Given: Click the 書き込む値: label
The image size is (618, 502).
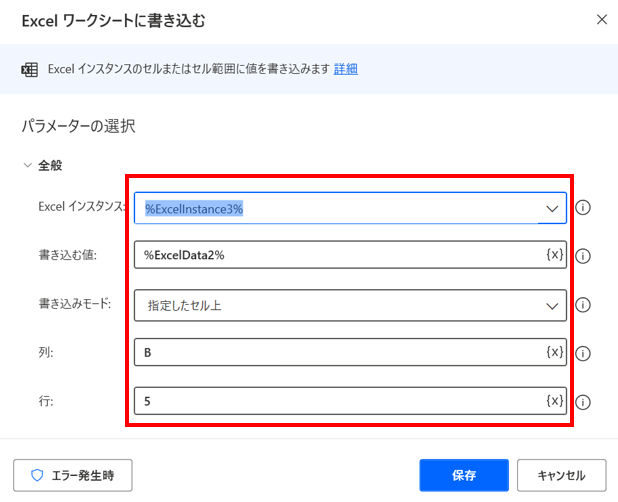Looking at the screenshot, I should [67, 255].
